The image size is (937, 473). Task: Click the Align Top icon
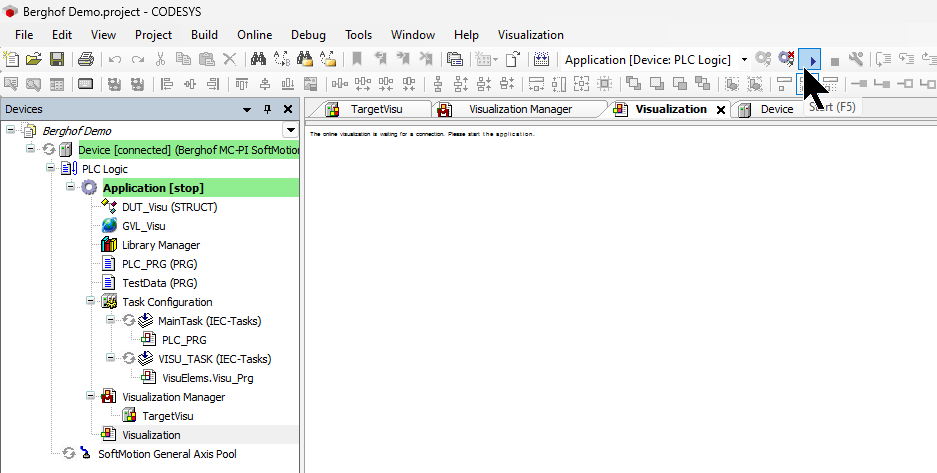(242, 84)
